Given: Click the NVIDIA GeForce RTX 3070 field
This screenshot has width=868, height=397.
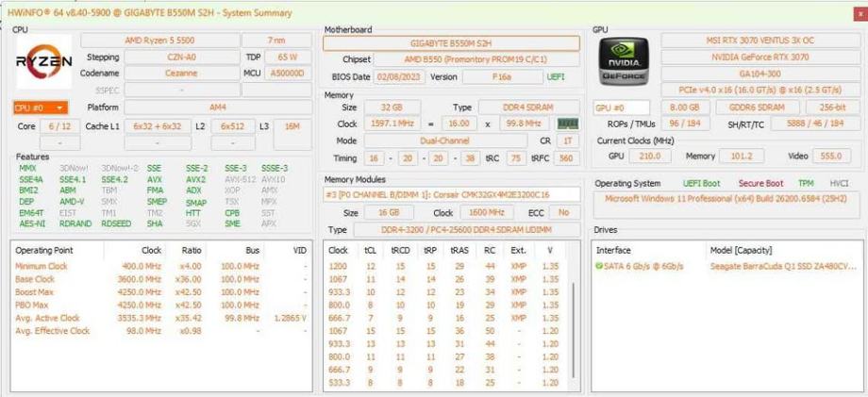Looking at the screenshot, I should [760, 57].
